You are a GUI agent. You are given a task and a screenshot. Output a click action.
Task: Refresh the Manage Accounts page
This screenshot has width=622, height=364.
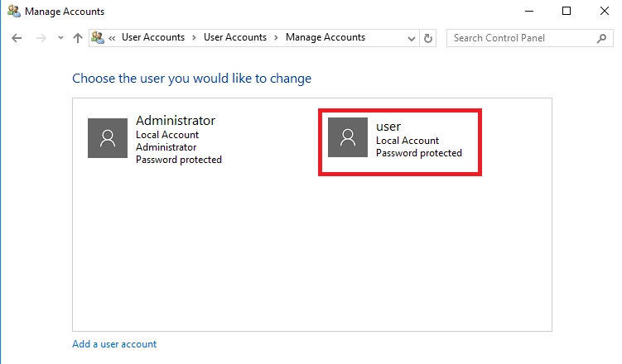click(428, 38)
